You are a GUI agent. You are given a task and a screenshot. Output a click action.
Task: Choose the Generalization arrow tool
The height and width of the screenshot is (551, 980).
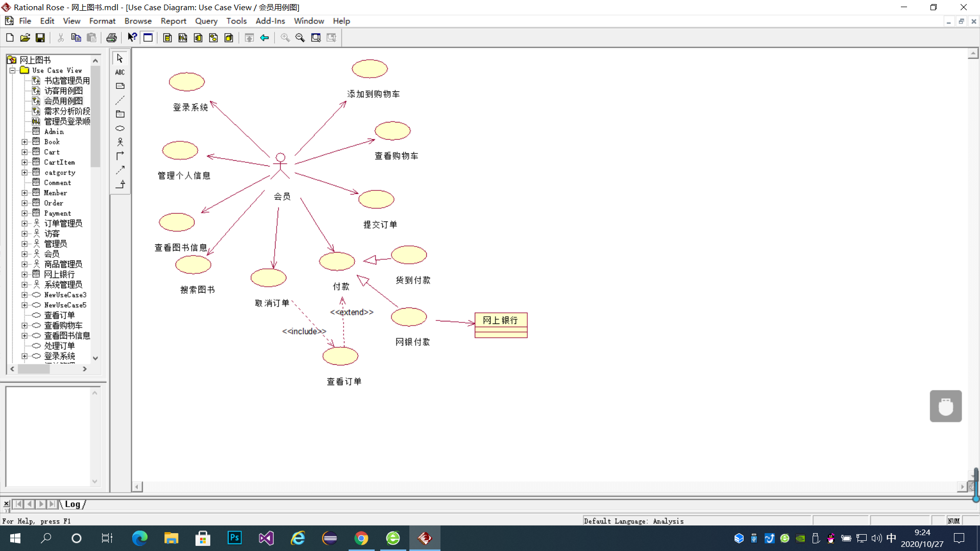(x=120, y=184)
